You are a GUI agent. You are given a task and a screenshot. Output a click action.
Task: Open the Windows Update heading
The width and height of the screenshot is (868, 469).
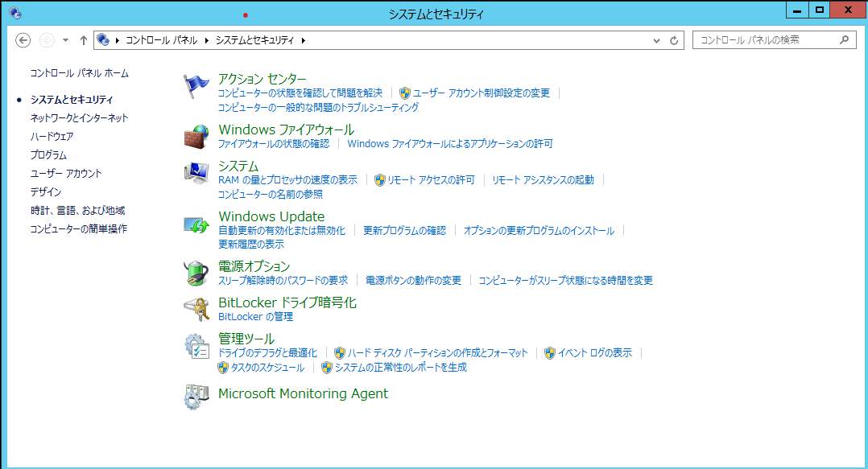pyautogui.click(x=271, y=216)
